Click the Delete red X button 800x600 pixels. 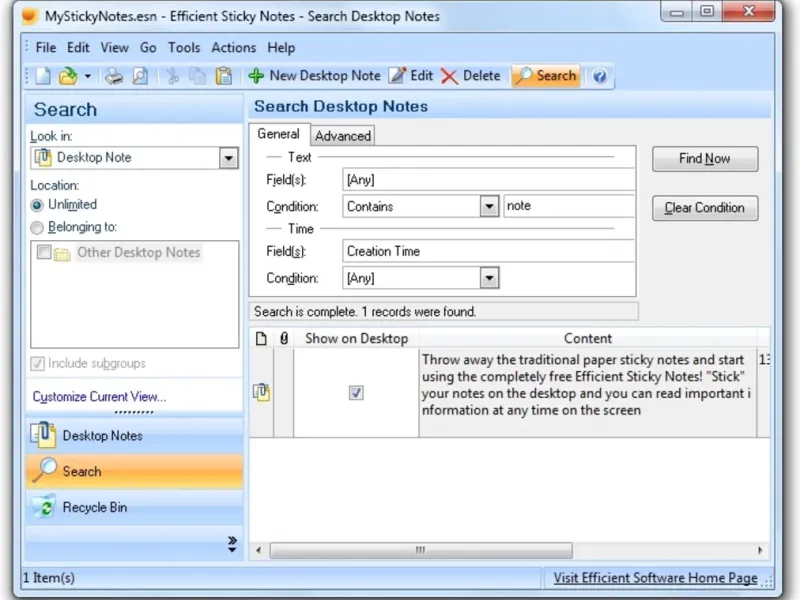(x=470, y=76)
